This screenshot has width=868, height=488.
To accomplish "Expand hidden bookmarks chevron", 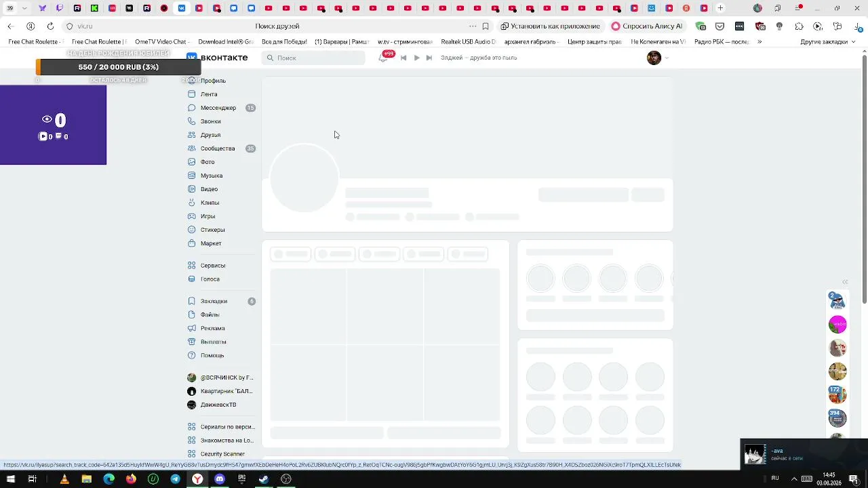I will click(759, 42).
